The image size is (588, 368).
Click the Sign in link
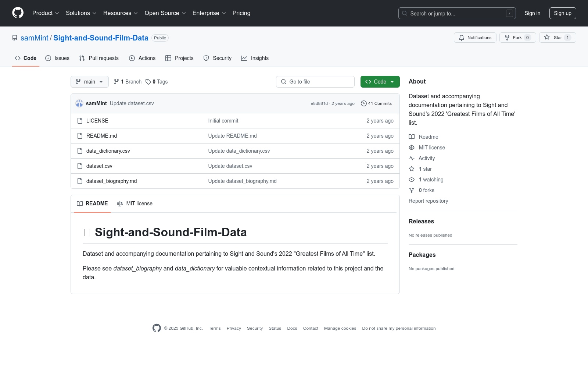pyautogui.click(x=533, y=13)
